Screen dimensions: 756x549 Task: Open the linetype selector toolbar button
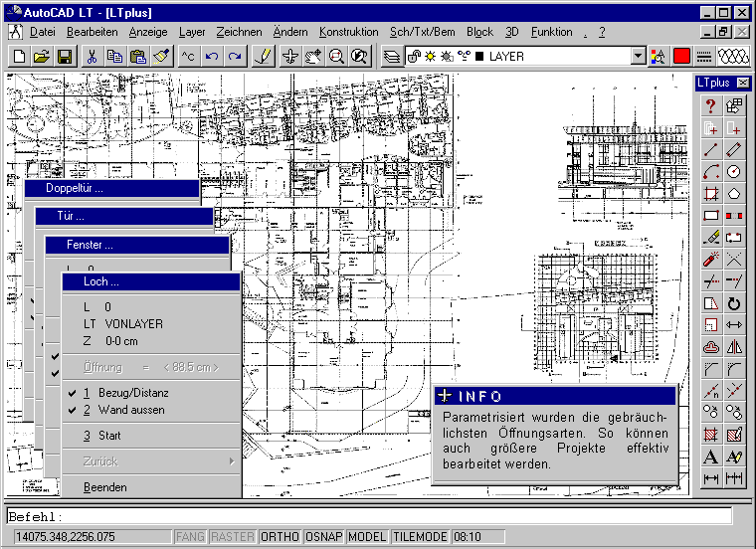[704, 57]
